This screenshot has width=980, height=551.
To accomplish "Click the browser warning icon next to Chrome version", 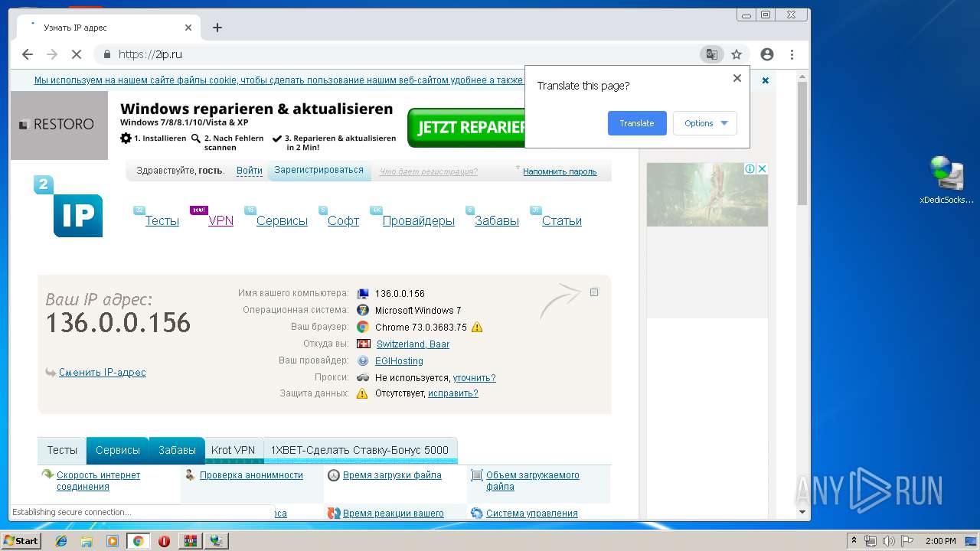I will (477, 328).
